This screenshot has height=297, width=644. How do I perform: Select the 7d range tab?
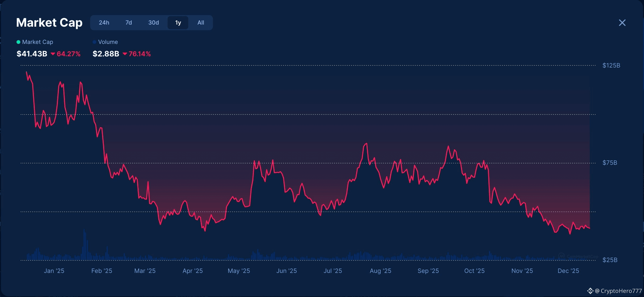click(x=128, y=23)
